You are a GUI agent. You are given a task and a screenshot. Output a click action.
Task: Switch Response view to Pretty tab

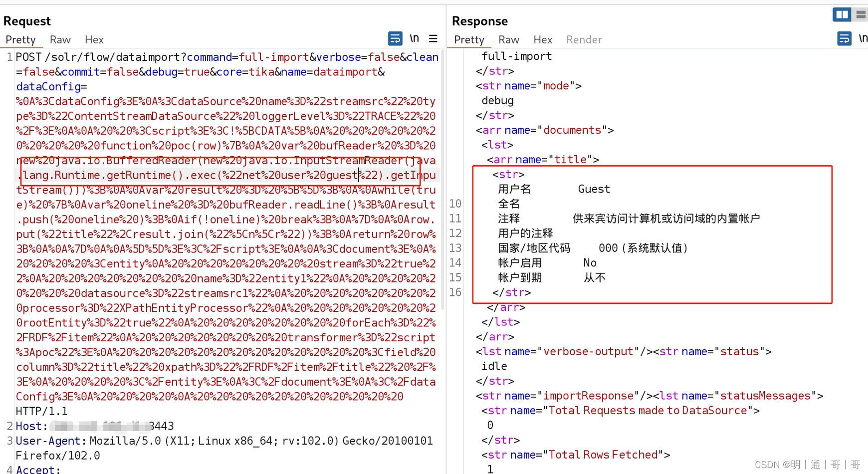coord(469,39)
